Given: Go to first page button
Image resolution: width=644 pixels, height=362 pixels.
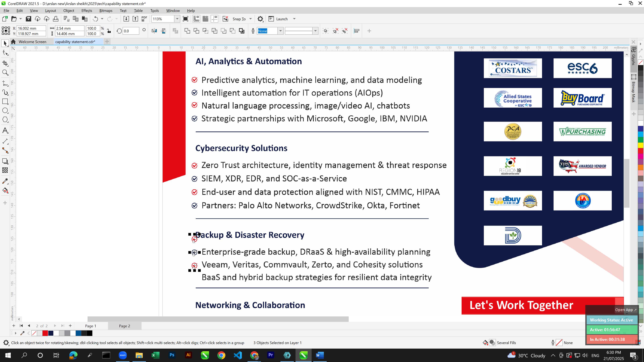Looking at the screenshot, I should tap(21, 326).
